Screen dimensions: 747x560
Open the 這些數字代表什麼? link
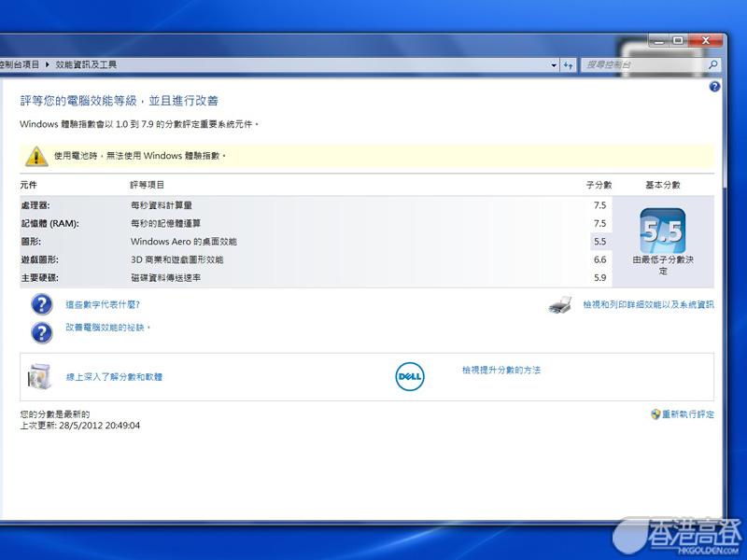tap(103, 305)
